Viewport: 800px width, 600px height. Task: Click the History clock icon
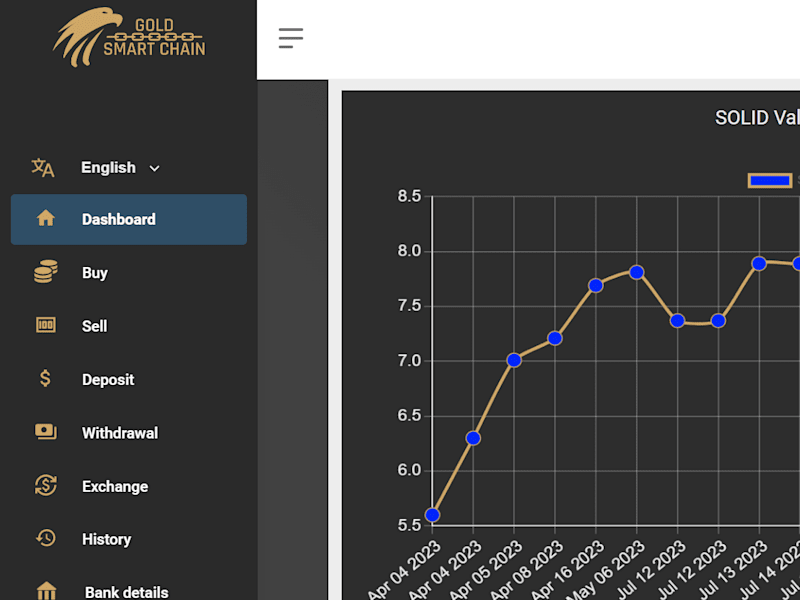click(x=46, y=538)
